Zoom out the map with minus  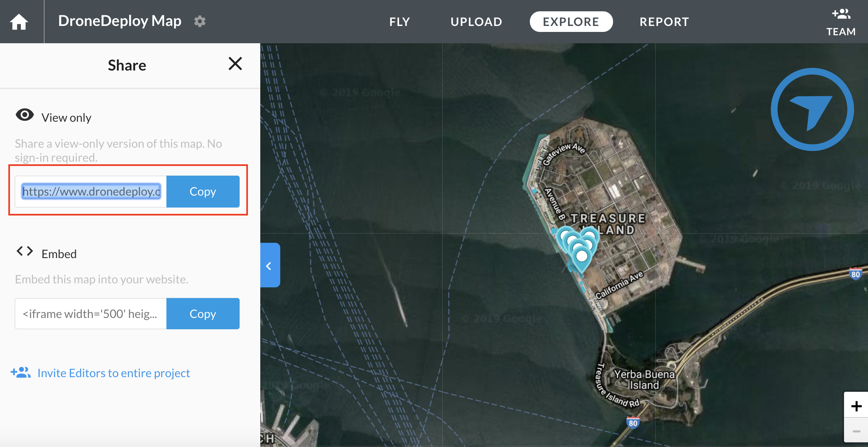click(856, 431)
